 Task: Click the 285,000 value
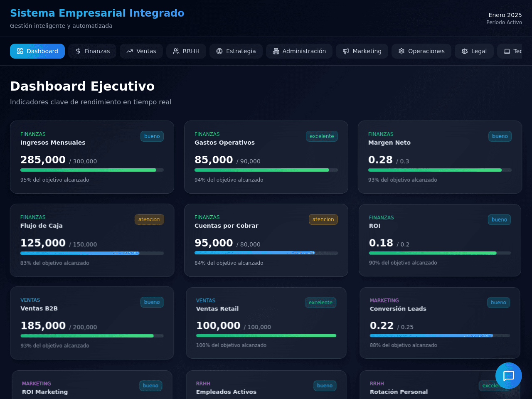(x=43, y=160)
